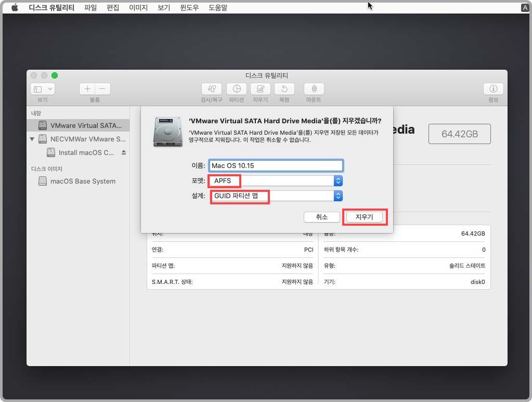This screenshot has width=532, height=402.
Task: Click the 디스크 이미지 section header
Action: 47,168
